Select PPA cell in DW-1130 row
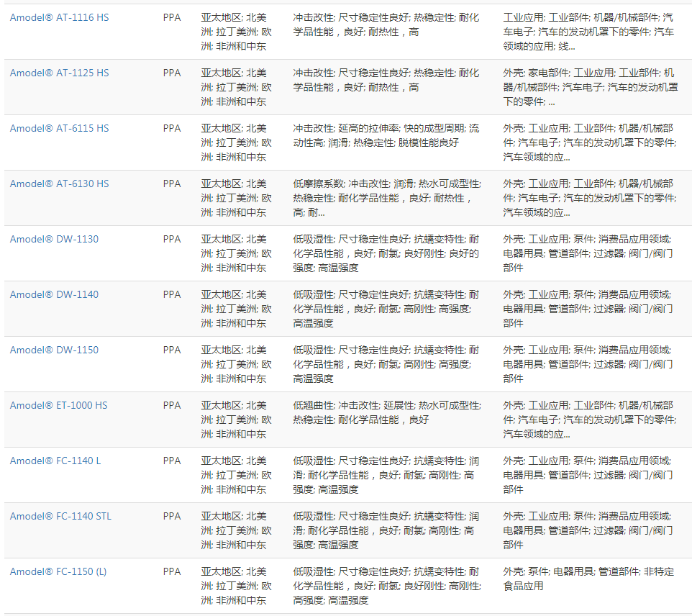This screenshot has height=616, width=692. (x=172, y=240)
